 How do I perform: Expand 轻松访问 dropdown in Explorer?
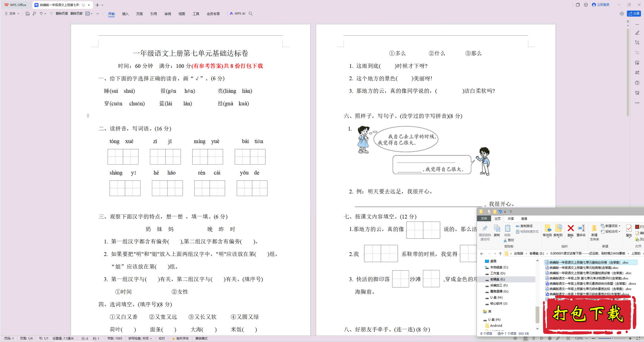pyautogui.click(x=610, y=231)
